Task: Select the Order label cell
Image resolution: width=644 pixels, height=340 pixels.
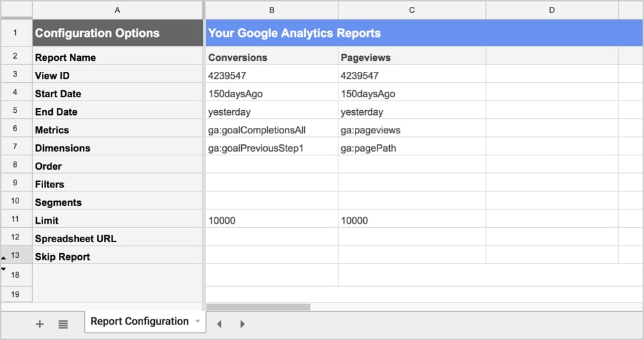Action: pos(117,164)
